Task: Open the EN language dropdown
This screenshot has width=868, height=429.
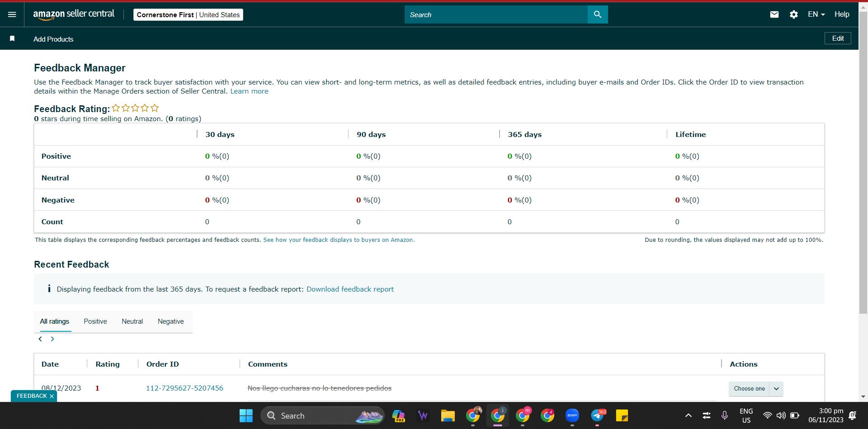Action: point(816,14)
